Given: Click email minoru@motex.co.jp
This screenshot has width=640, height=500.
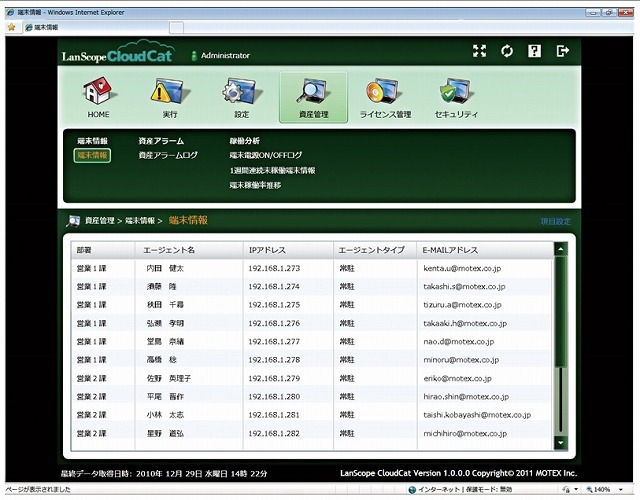Looking at the screenshot, I should (x=461, y=360).
